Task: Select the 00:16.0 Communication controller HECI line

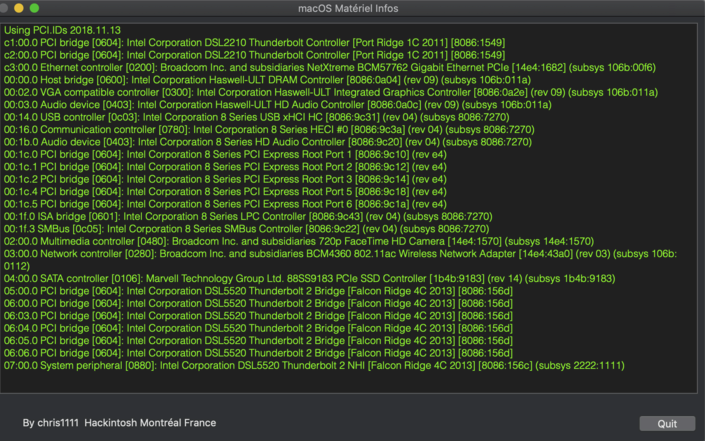Action: tap(269, 129)
